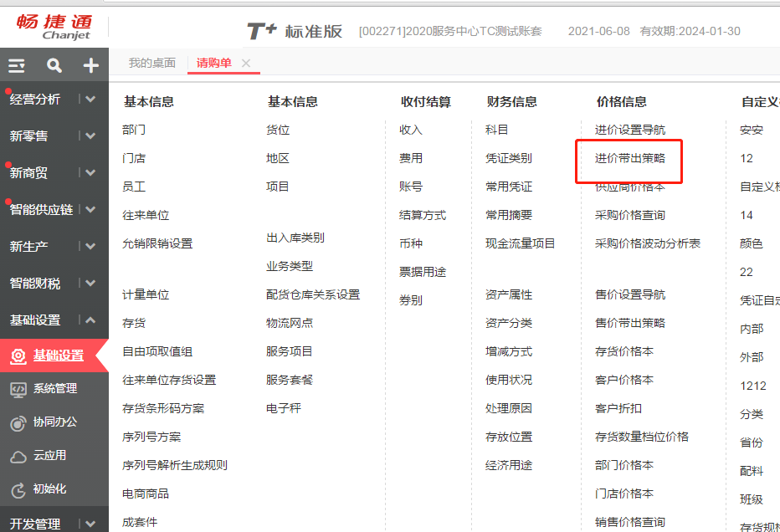The width and height of the screenshot is (780, 532).
Task: Close the 请购单 tab
Action: click(x=246, y=63)
